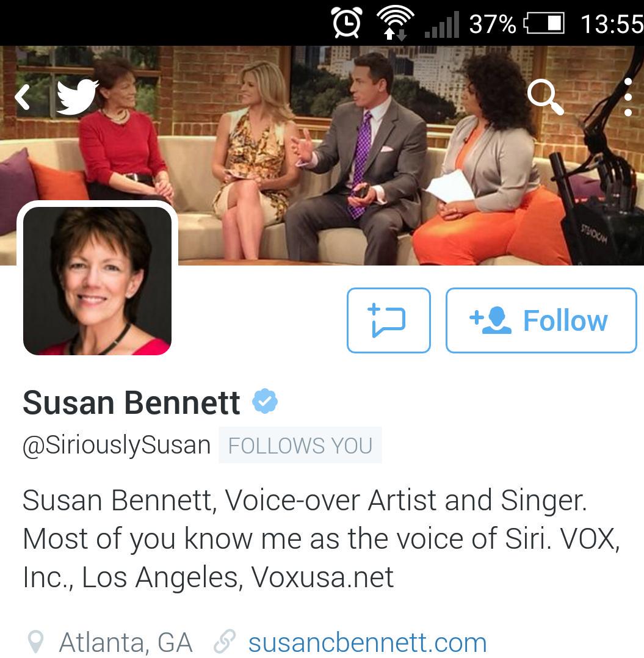Tap the alarm clock status icon
Image resolution: width=644 pixels, height=658 pixels.
click(x=347, y=23)
